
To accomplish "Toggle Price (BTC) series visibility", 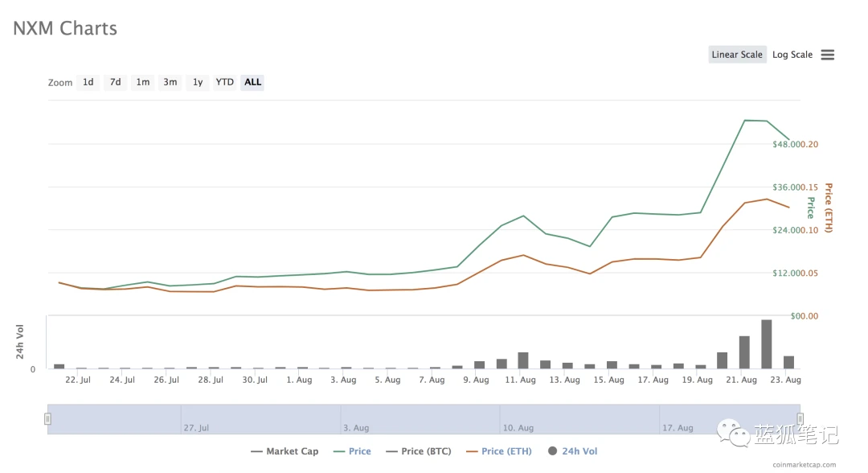I will point(419,451).
